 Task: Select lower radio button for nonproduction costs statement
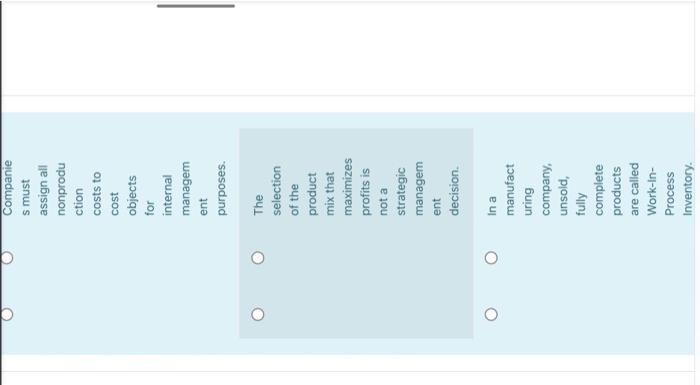point(6,314)
